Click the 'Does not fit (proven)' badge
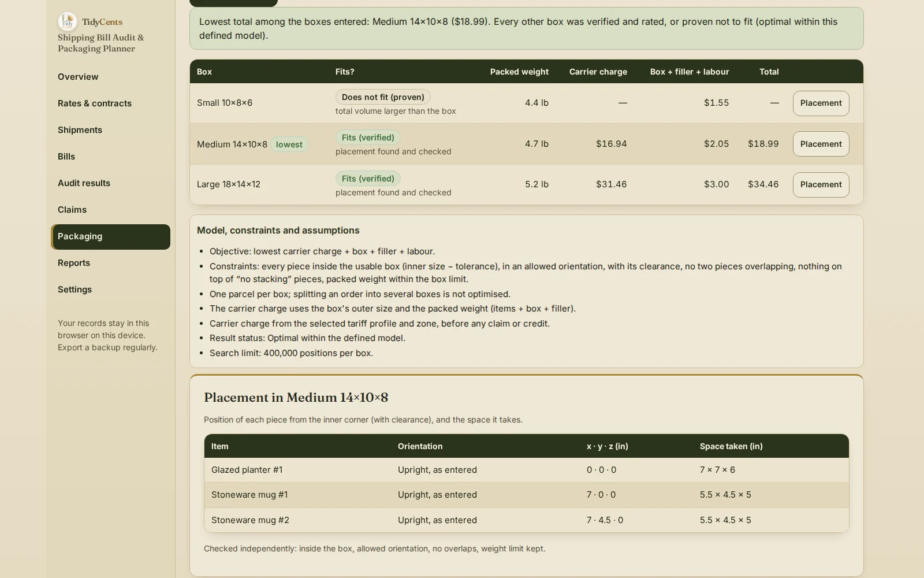 (x=383, y=97)
